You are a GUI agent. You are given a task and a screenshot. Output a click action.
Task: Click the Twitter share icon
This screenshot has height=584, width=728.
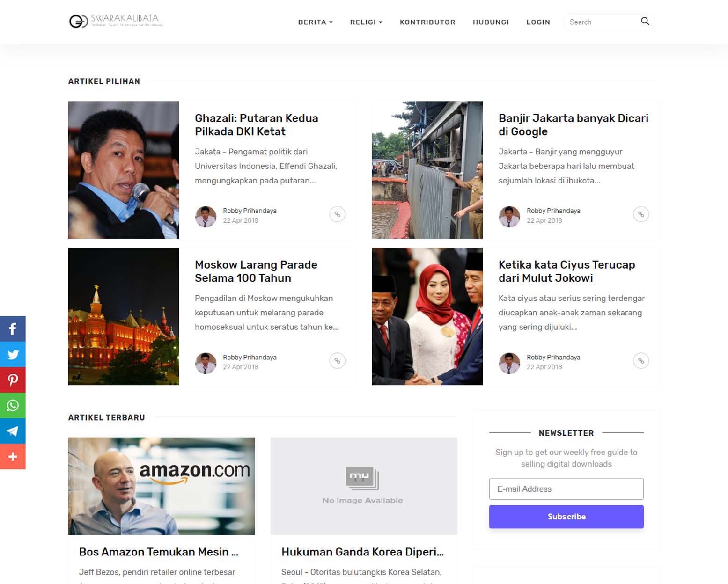(13, 354)
